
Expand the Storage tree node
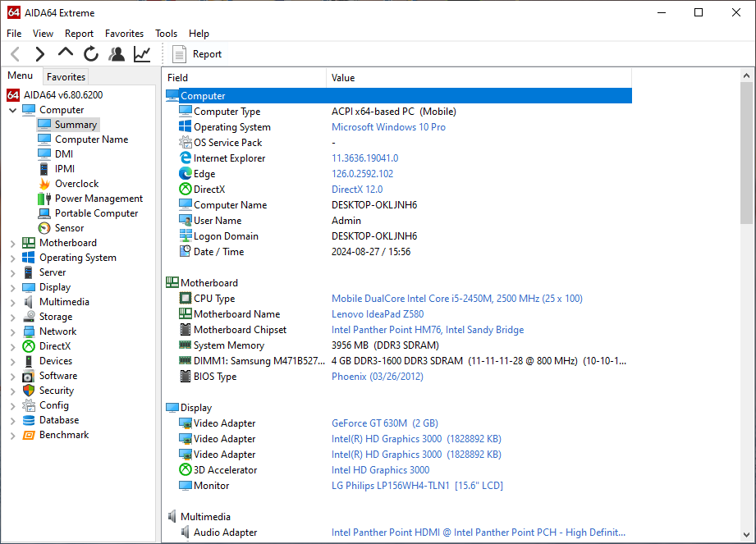[x=13, y=317]
